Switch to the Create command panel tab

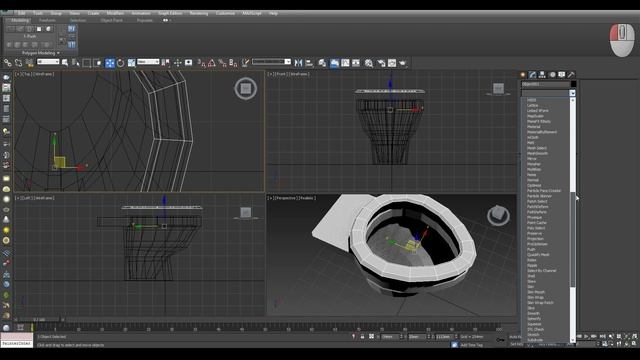click(x=523, y=74)
